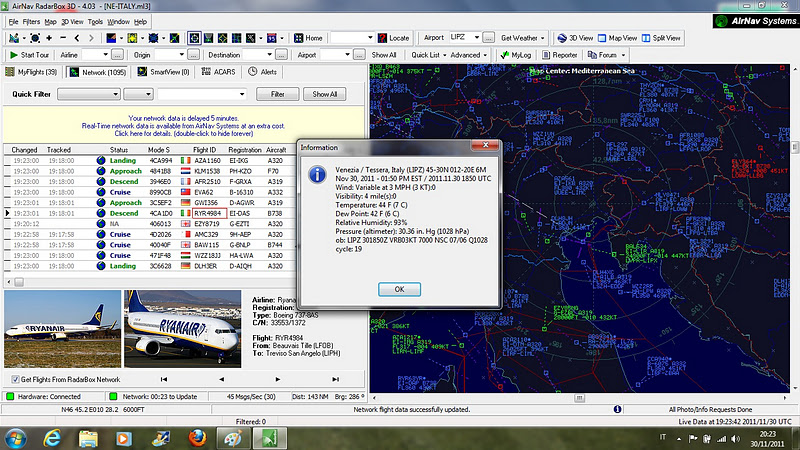Screen dimensions: 800x450
Task: Expand the Forum dropdown arrow
Action: point(623,55)
